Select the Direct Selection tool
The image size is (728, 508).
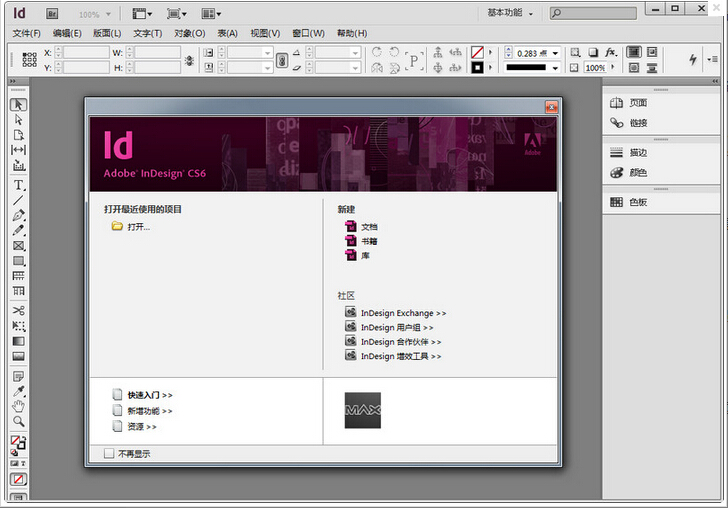pyautogui.click(x=19, y=120)
